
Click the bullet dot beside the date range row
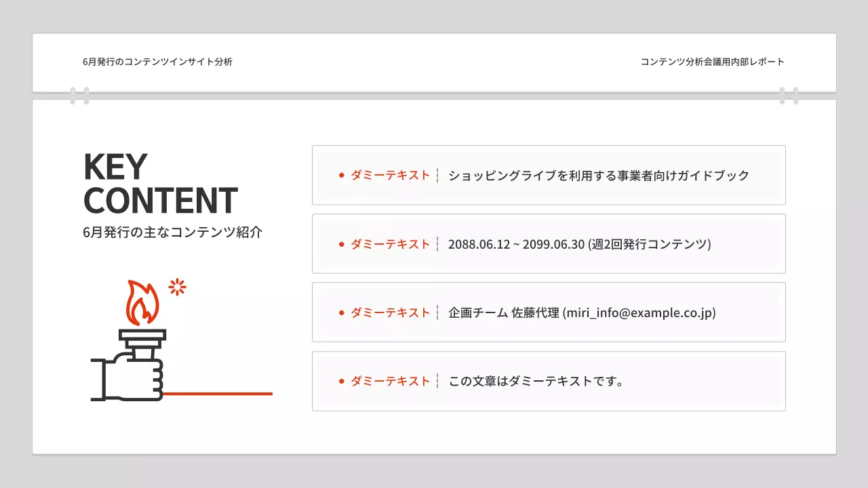[x=341, y=244]
